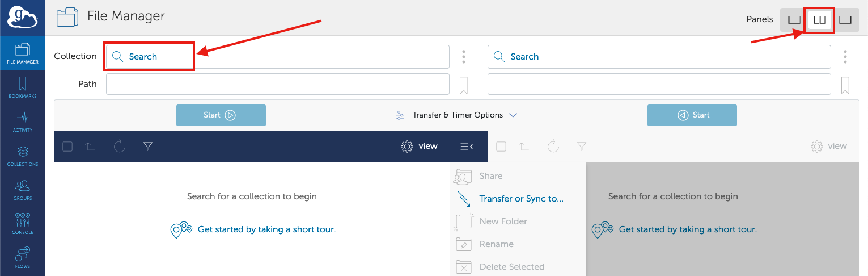Go up one folder in left pane
Viewport: 868px width, 276px height.
[x=91, y=147]
